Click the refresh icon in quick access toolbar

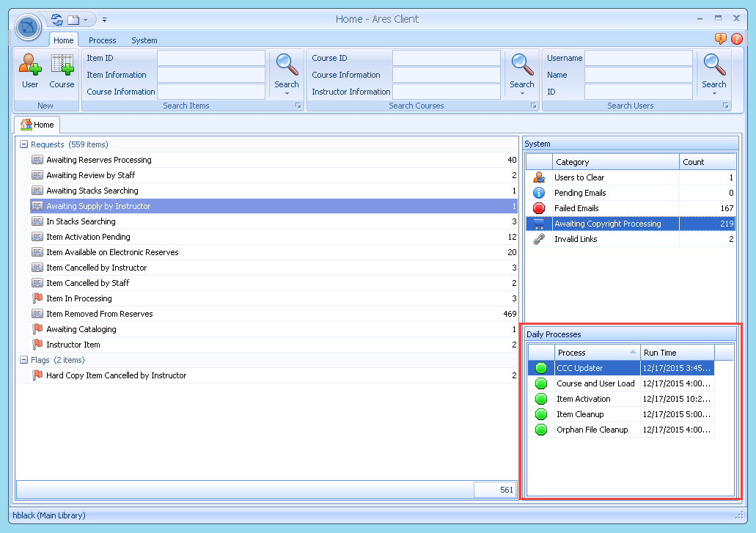pos(56,19)
